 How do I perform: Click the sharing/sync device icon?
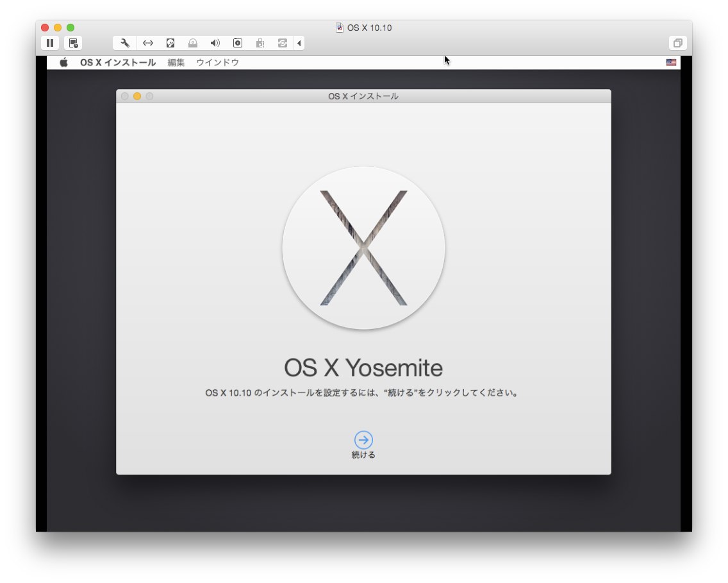[282, 43]
